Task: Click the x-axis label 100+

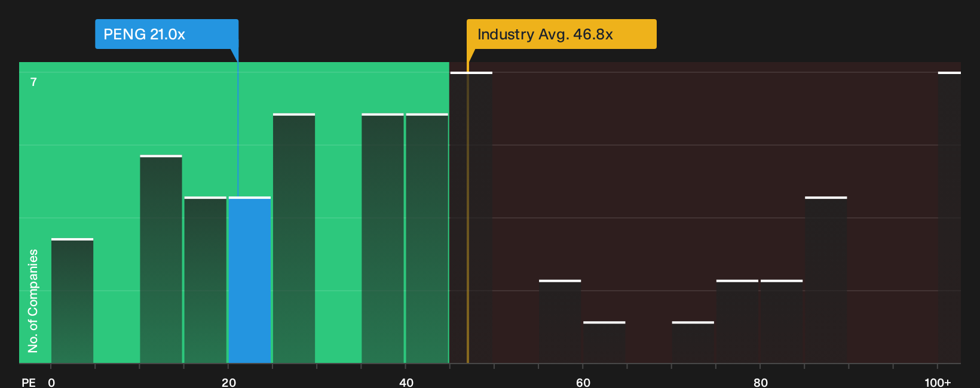Action: point(938,382)
